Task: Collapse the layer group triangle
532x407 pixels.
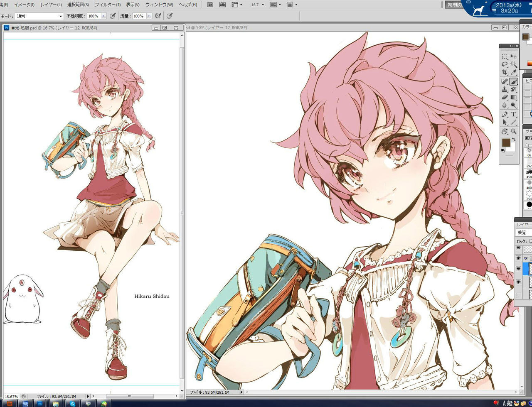Action: pos(525,258)
